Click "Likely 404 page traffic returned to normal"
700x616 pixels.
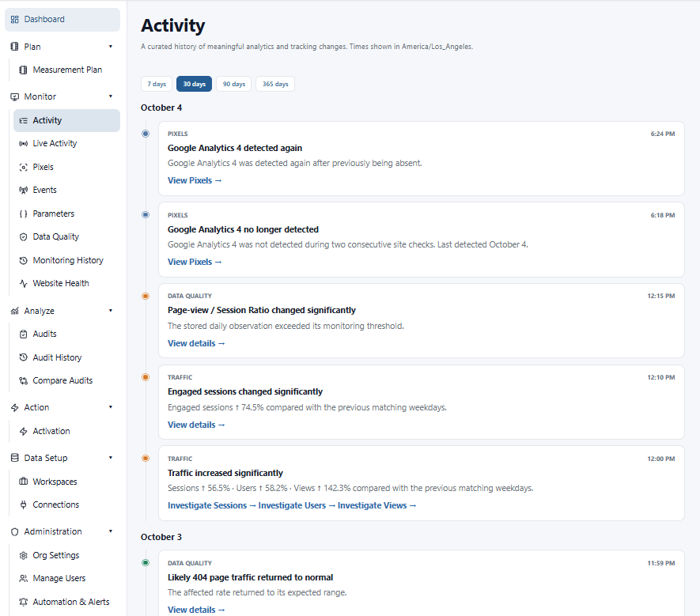[251, 577]
